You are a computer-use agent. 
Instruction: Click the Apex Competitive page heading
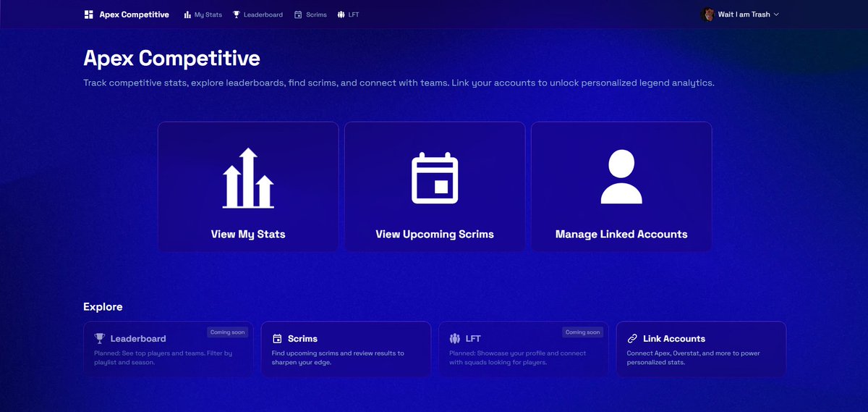point(171,59)
